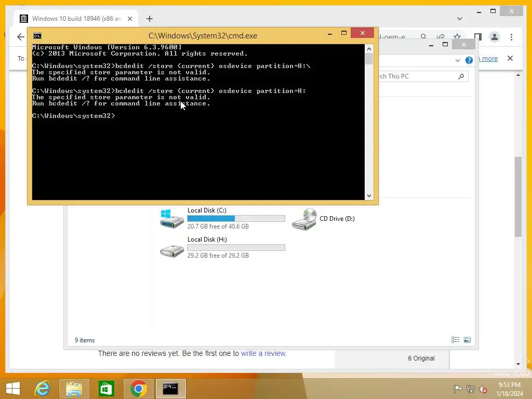This screenshot has height=399, width=532.
Task: Click Local Disk (H:) usage bar
Action: (236, 248)
